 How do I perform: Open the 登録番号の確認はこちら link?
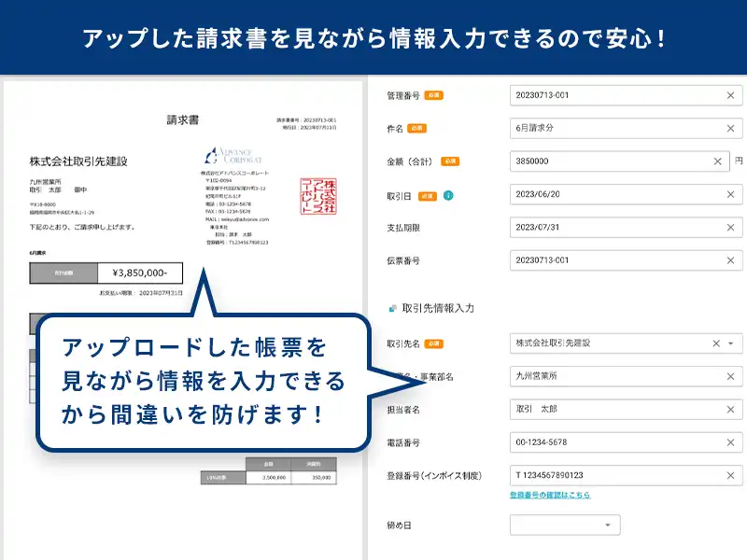coord(550,496)
